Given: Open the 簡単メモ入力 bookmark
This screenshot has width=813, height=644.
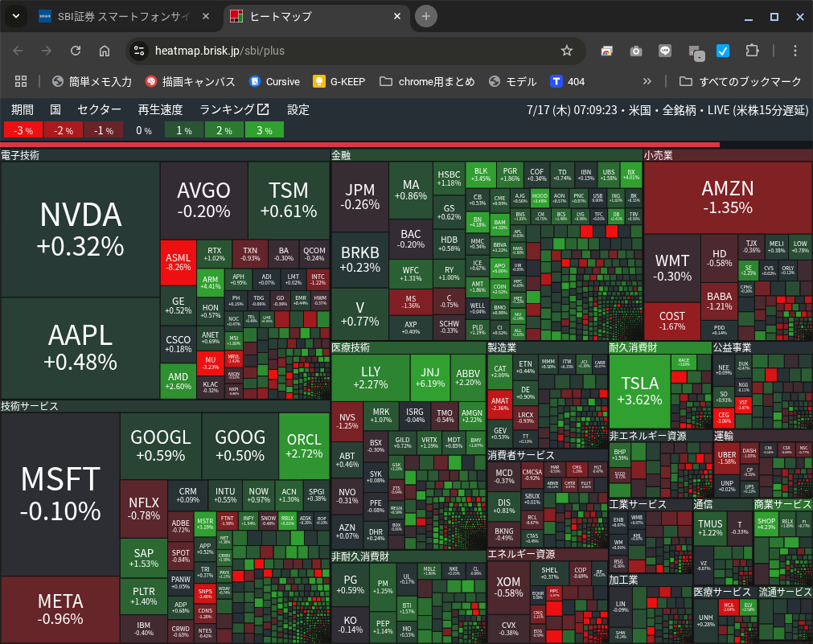Looking at the screenshot, I should pos(92,81).
